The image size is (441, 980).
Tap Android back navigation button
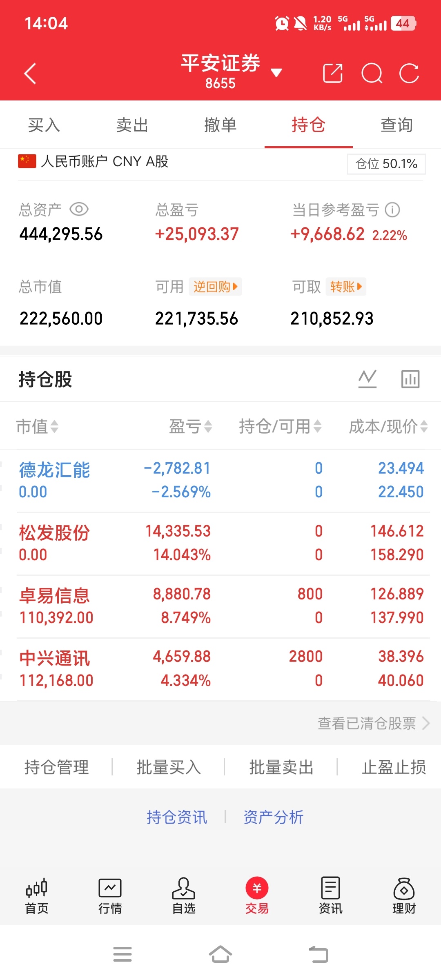pos(318,954)
